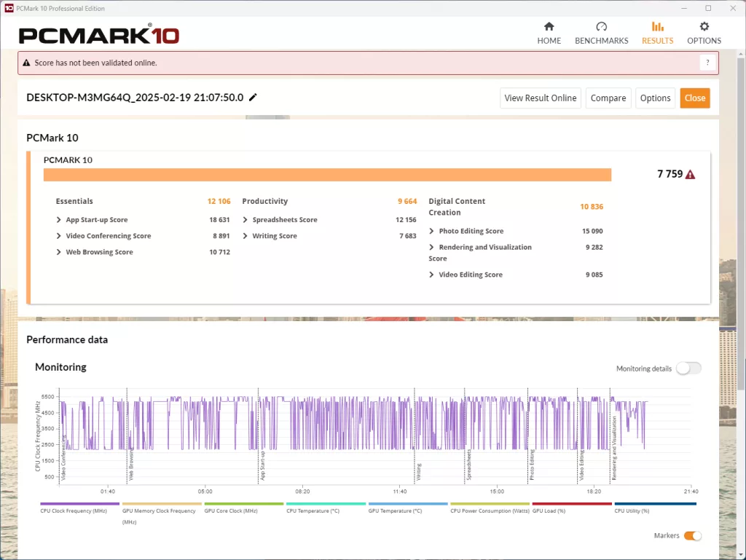Screen dimensions: 746x560
Task: Click the Productivity score 9 664
Action: point(407,201)
